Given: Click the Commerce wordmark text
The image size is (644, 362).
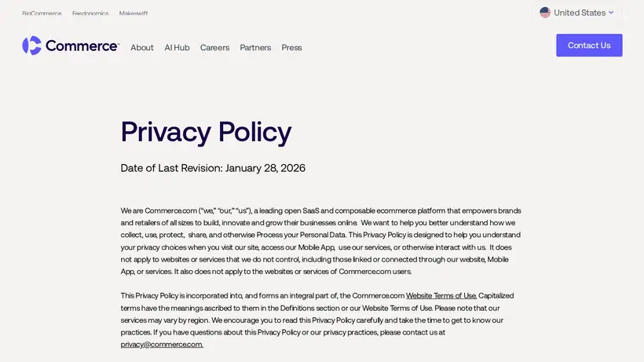Looking at the screenshot, I should (x=82, y=46).
